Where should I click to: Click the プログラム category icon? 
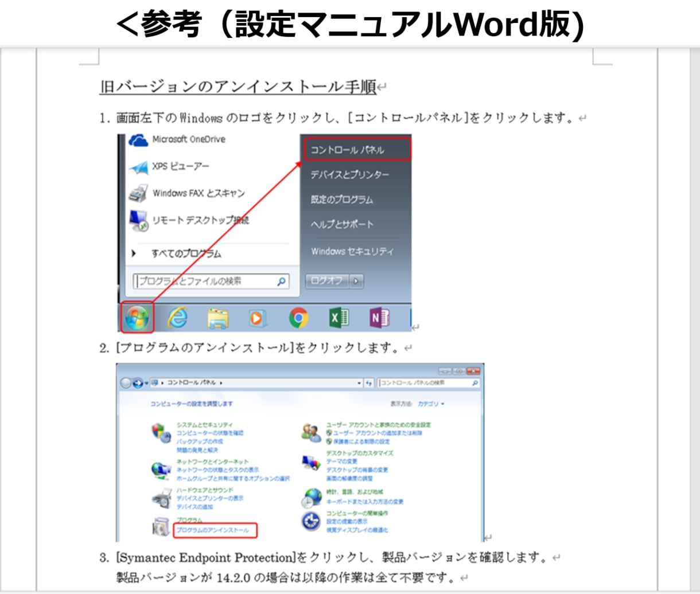click(x=161, y=526)
